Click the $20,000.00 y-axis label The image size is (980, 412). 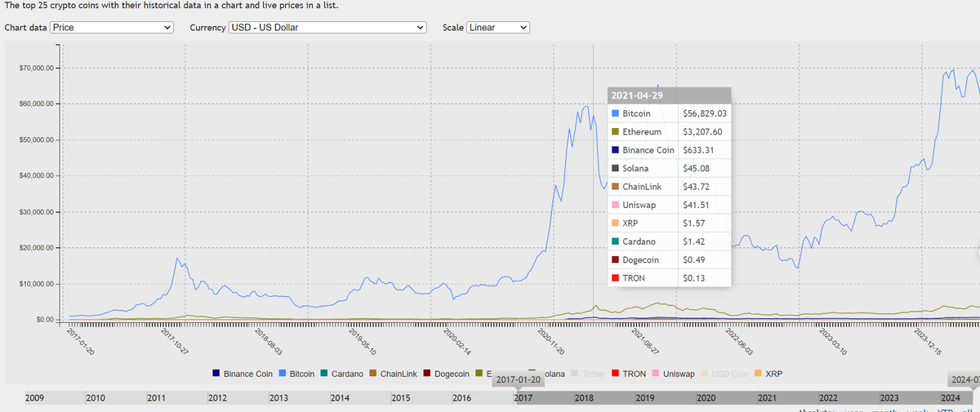37,248
